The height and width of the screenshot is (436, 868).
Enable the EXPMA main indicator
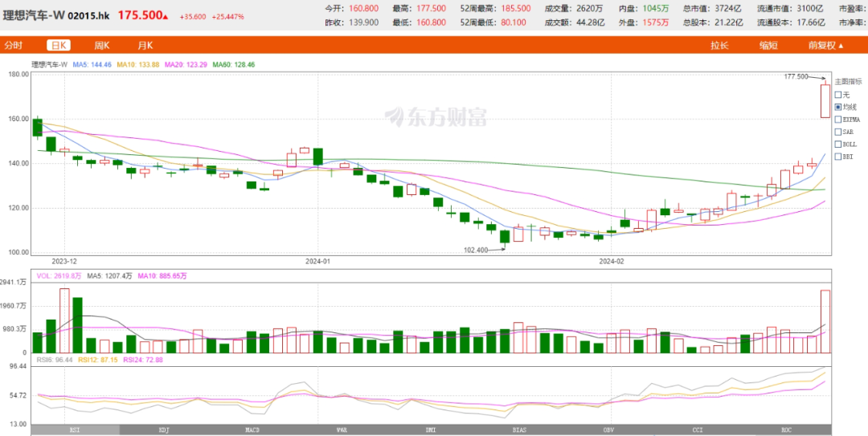[838, 119]
